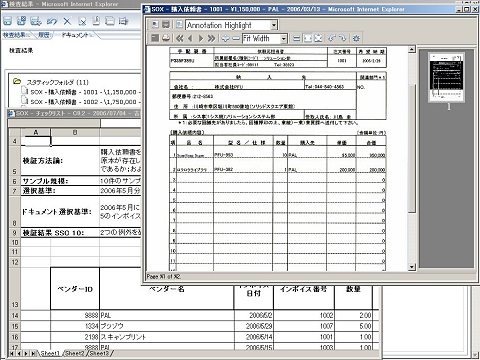Click the viewer scrollbar down arrow
This screenshot has height=360, width=480.
coord(412,267)
